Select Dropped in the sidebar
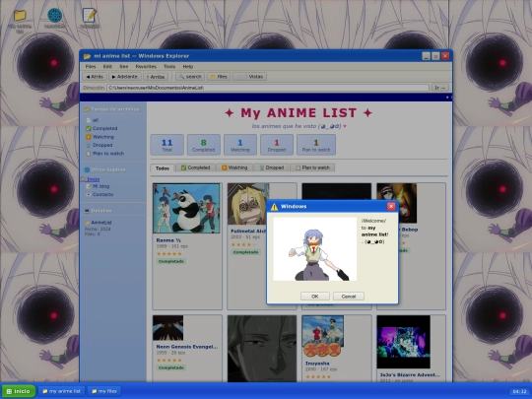Viewport: 532px width, 399px height. point(100,145)
